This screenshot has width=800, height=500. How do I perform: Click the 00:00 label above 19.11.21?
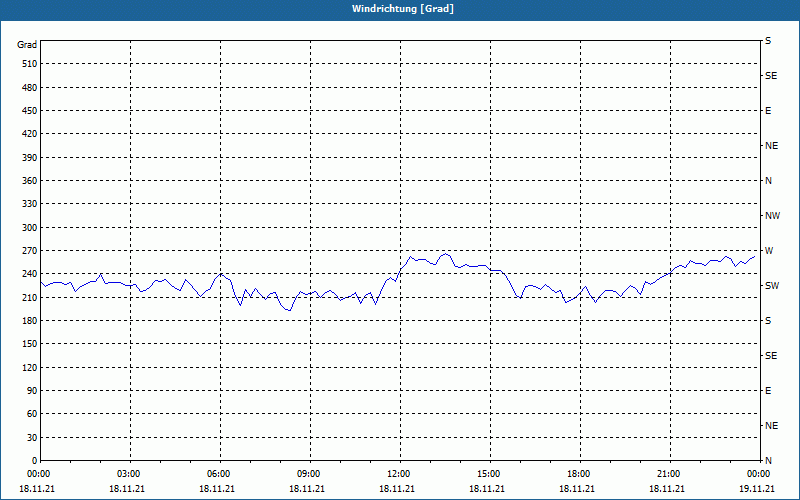click(x=759, y=474)
